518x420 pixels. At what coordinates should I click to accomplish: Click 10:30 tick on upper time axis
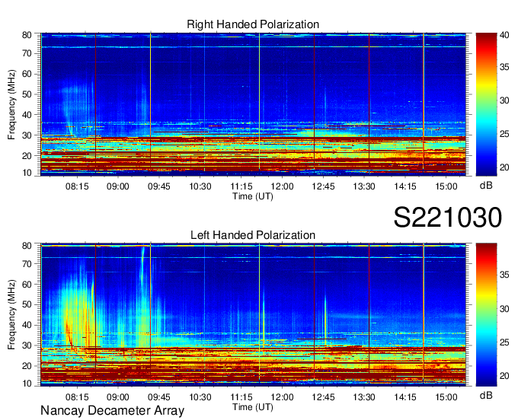[200, 186]
